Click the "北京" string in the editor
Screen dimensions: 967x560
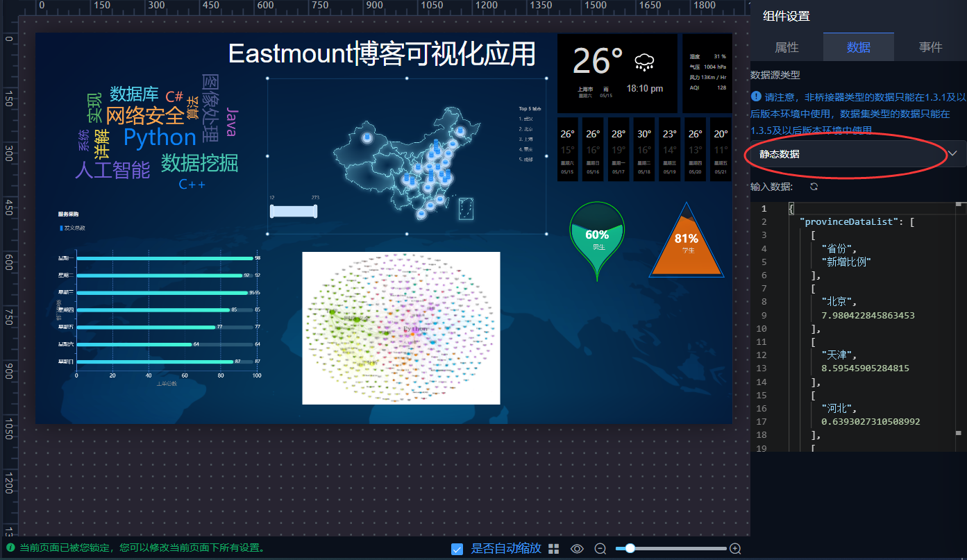pyautogui.click(x=837, y=302)
